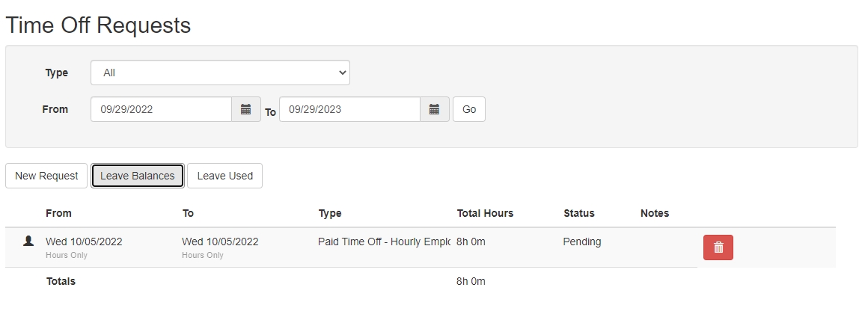Select the Pending status cell
The image size is (868, 323).
pos(582,242)
